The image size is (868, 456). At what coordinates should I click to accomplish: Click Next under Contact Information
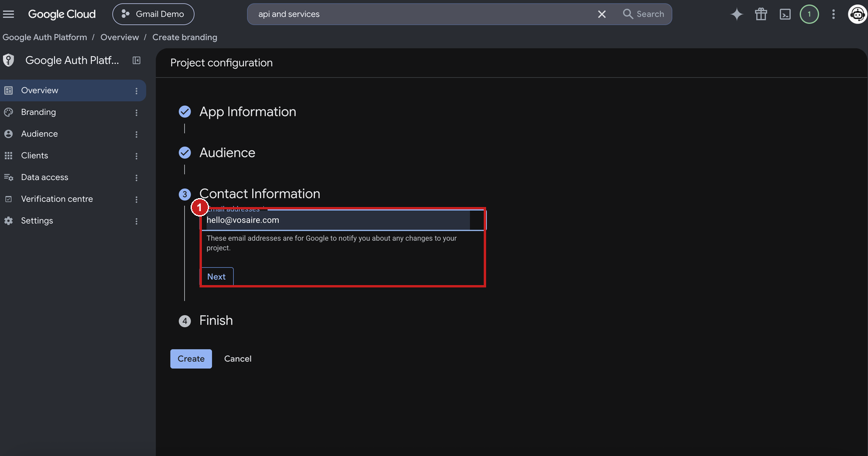[x=217, y=277]
